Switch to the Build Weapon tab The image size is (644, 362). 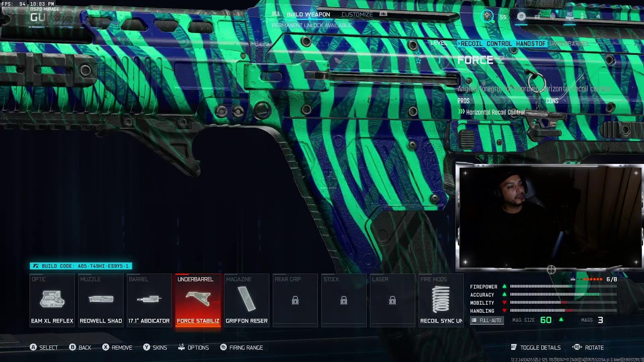point(308,15)
